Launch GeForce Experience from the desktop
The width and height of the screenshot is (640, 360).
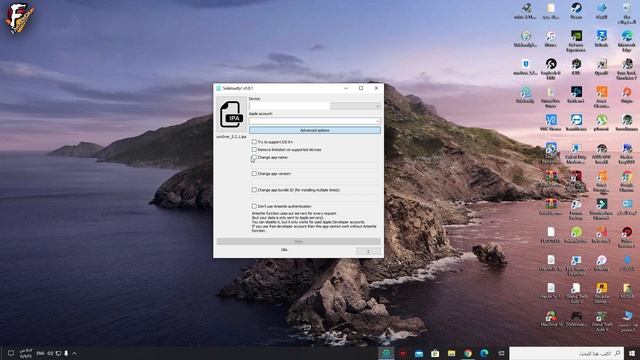click(x=576, y=41)
